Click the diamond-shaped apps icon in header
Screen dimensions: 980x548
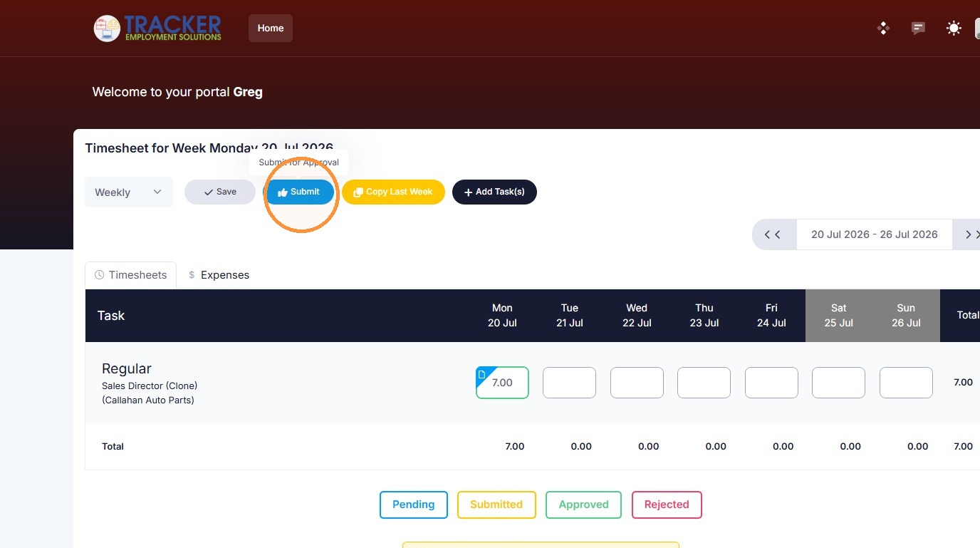883,29
